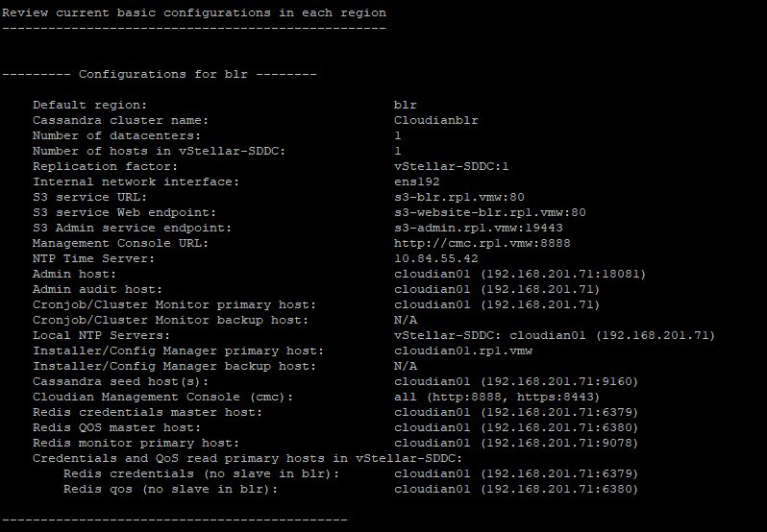The width and height of the screenshot is (767, 532).
Task: Click the Local NTP Servers value
Action: [555, 335]
